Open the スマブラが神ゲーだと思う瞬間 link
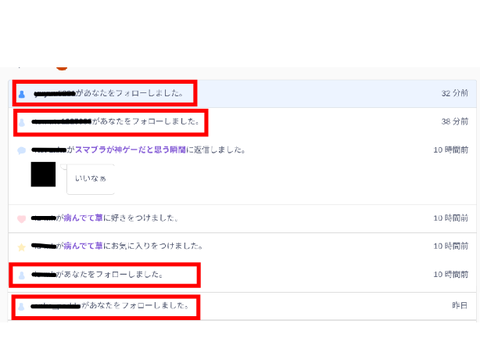Screen dimensions: 480x360 130,150
